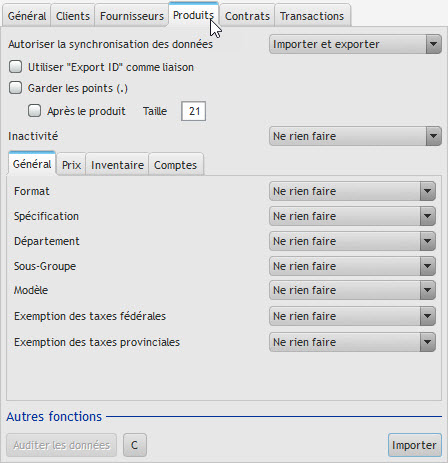Focus the Taille number field
This screenshot has height=463, width=448.
pos(193,111)
